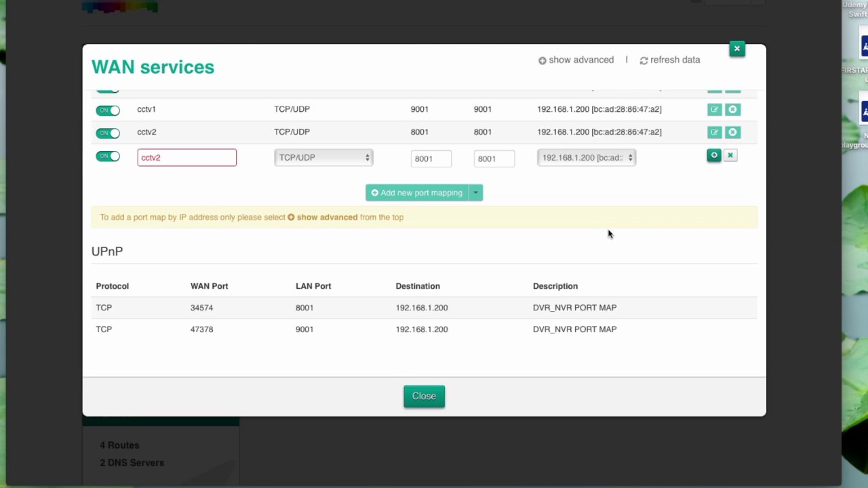Open the 192.168.1.200 device dropdown
The image size is (868, 488).
click(587, 157)
